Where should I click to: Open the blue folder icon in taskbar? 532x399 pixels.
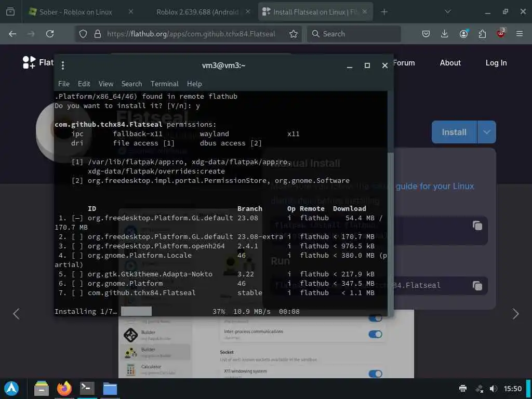coord(110,389)
